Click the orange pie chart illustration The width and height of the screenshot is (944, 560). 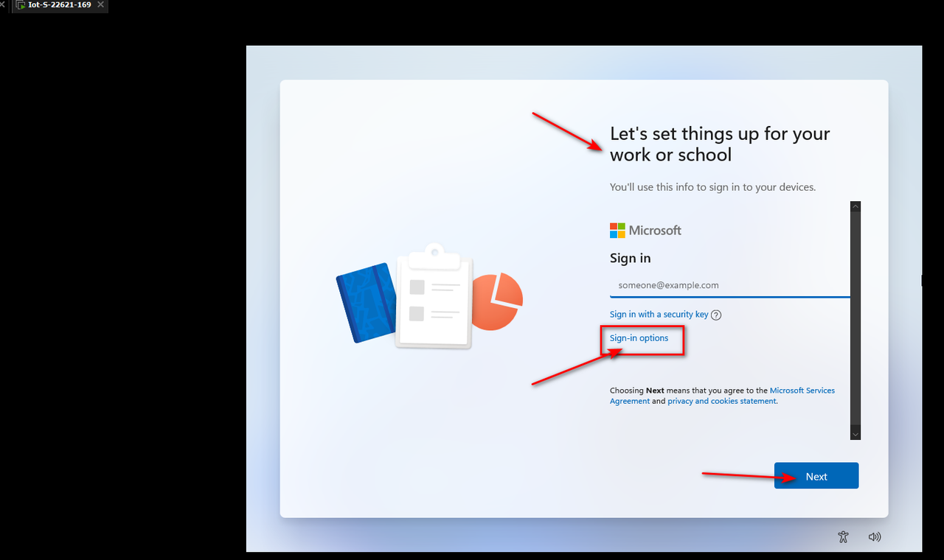click(498, 301)
